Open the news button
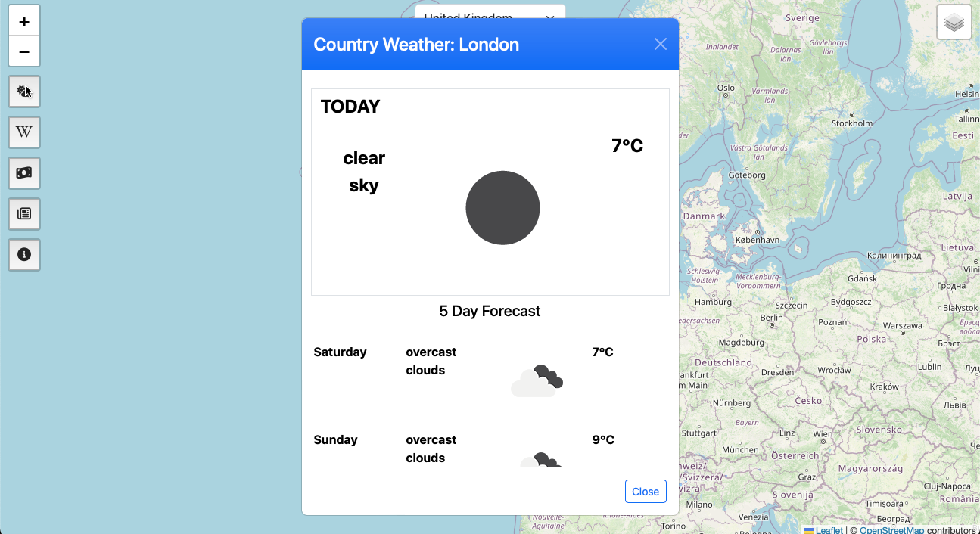980x534 pixels. pos(24,214)
